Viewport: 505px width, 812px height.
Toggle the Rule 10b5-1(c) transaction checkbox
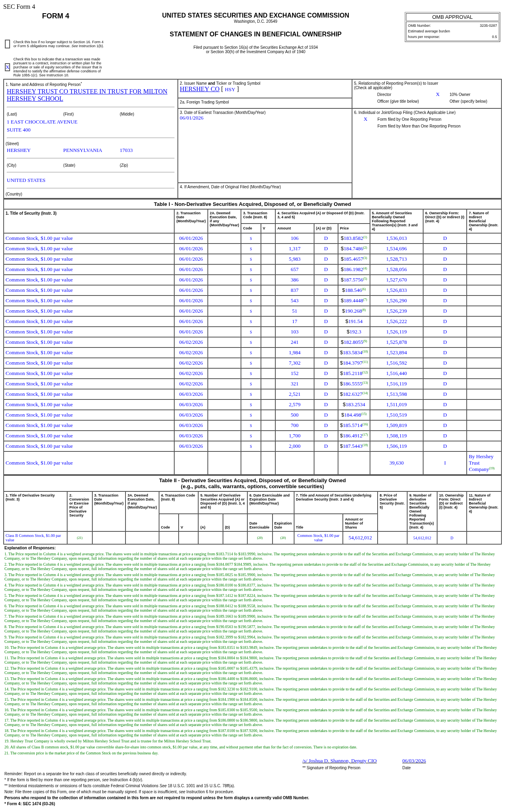(7, 67)
